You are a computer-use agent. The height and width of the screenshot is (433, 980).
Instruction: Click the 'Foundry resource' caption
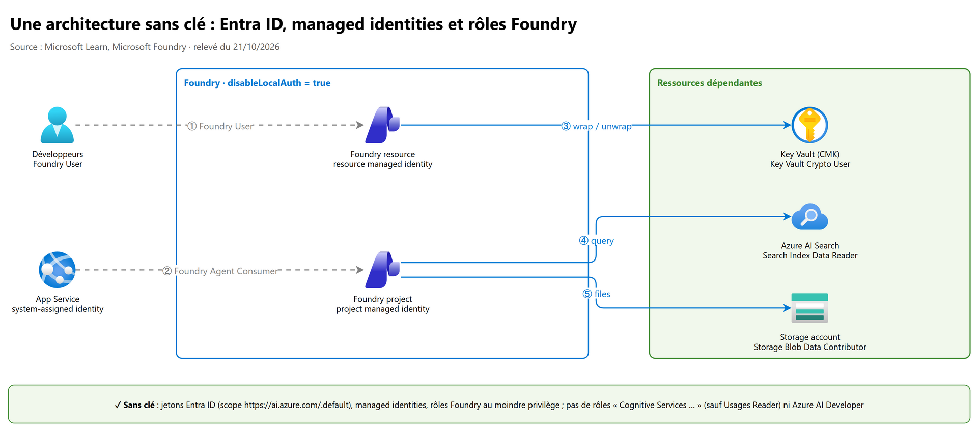(382, 154)
